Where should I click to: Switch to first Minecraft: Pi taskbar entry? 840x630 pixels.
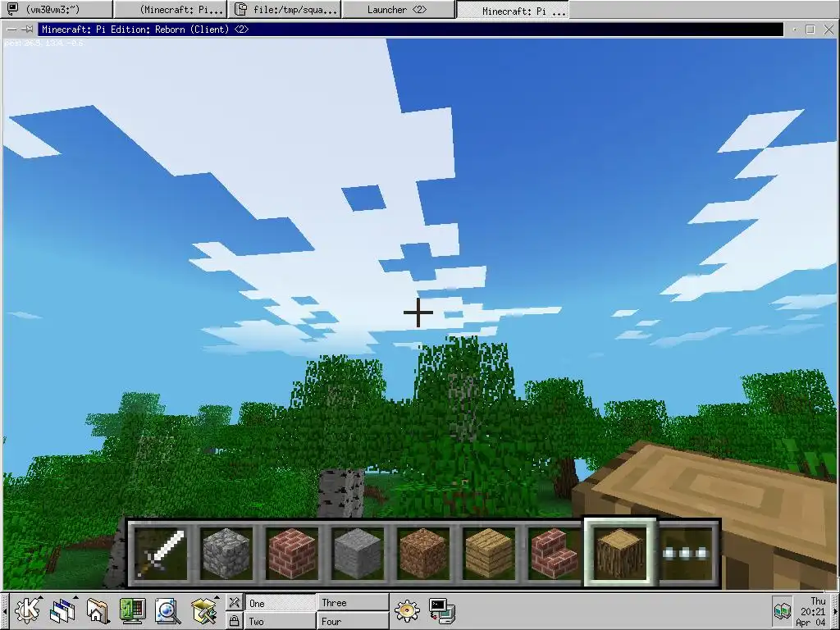point(171,9)
